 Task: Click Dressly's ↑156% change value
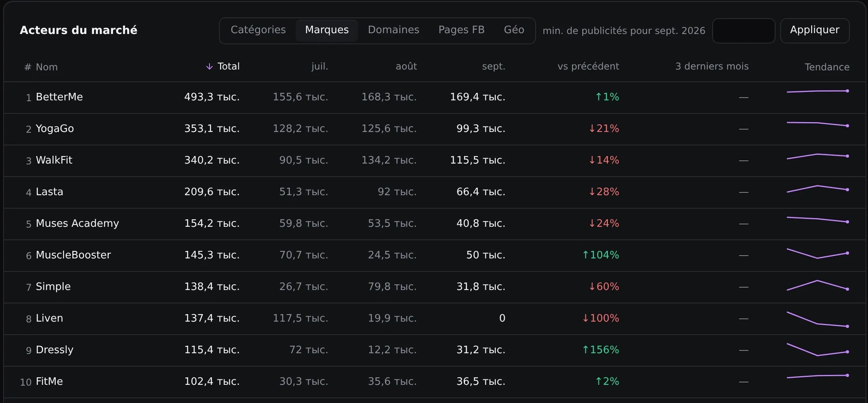tap(601, 350)
